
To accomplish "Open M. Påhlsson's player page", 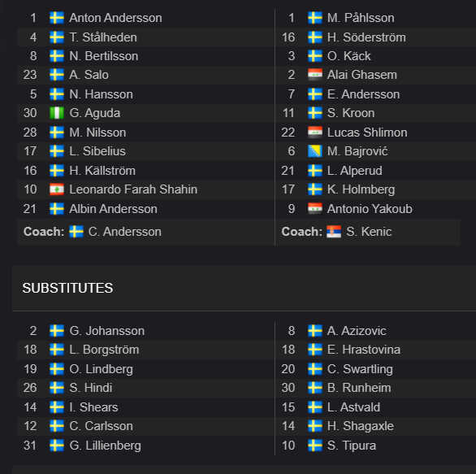I will pos(361,18).
